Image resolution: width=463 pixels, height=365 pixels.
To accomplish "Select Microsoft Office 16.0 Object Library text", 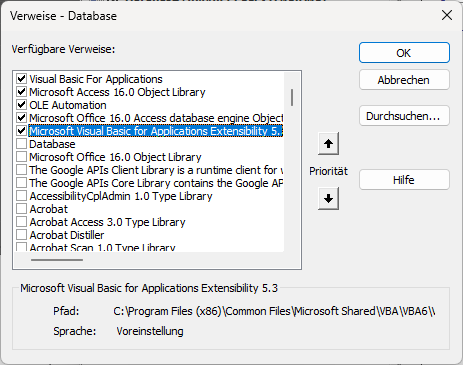I will (x=115, y=157).
